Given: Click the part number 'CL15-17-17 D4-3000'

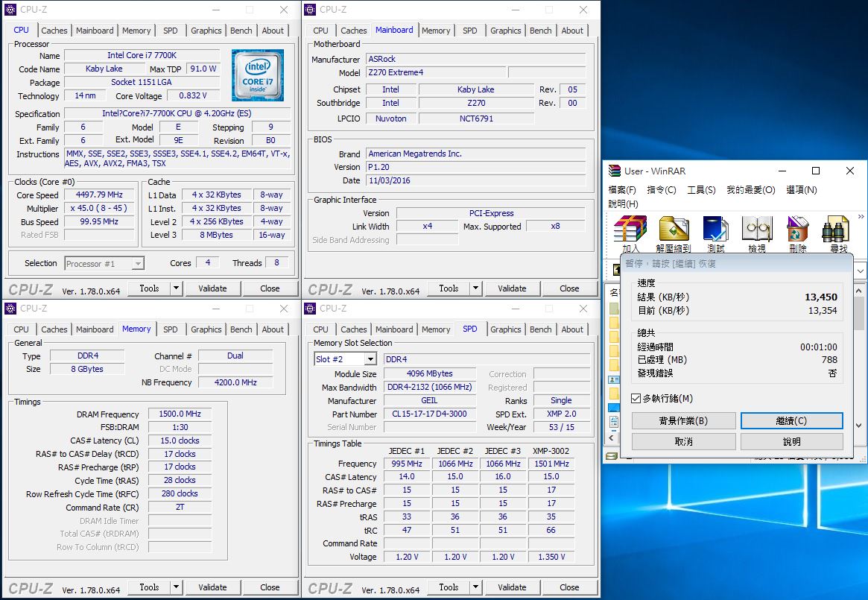Looking at the screenshot, I should click(430, 414).
